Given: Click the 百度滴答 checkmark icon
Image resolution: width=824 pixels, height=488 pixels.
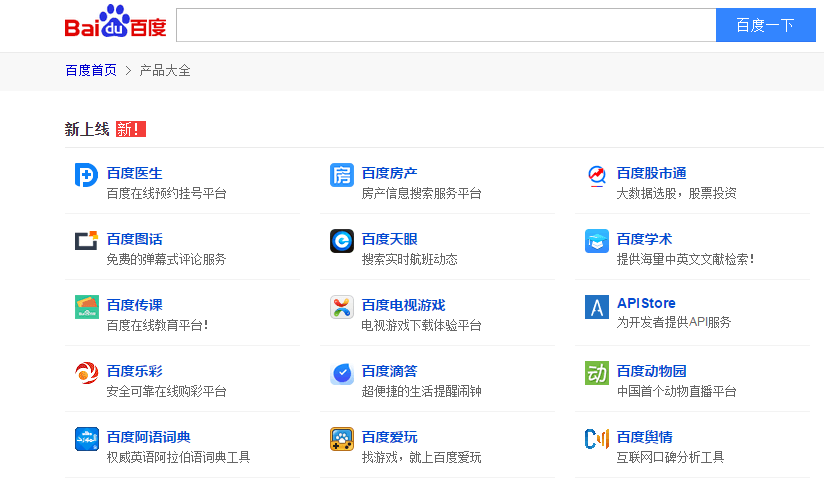Looking at the screenshot, I should click(342, 373).
